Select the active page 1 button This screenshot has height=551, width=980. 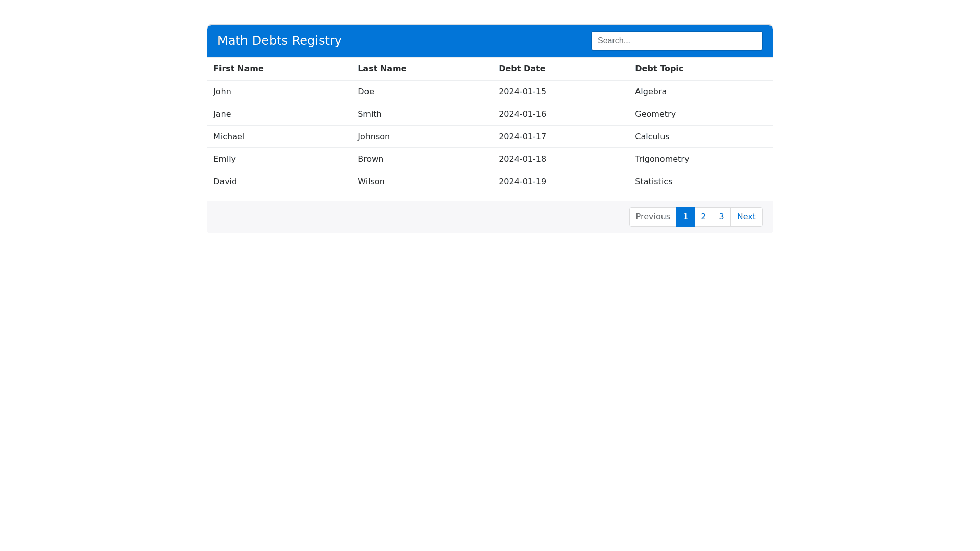point(685,217)
